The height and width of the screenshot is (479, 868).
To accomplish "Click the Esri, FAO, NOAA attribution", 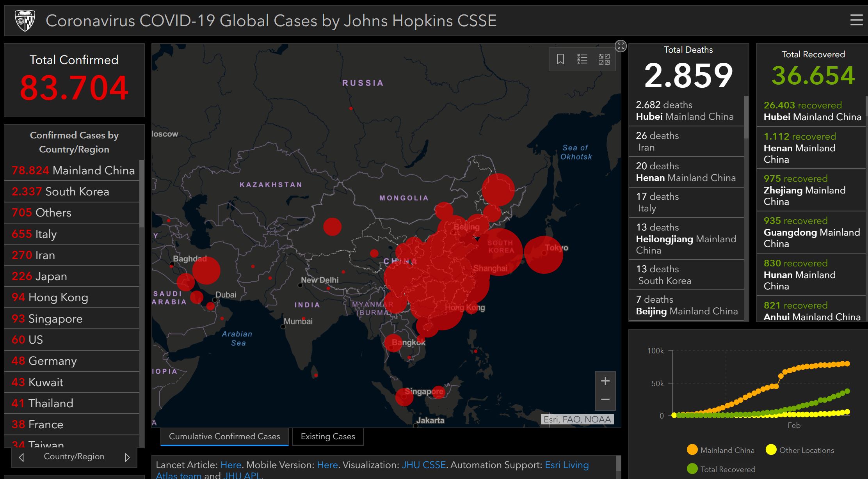I will point(577,419).
